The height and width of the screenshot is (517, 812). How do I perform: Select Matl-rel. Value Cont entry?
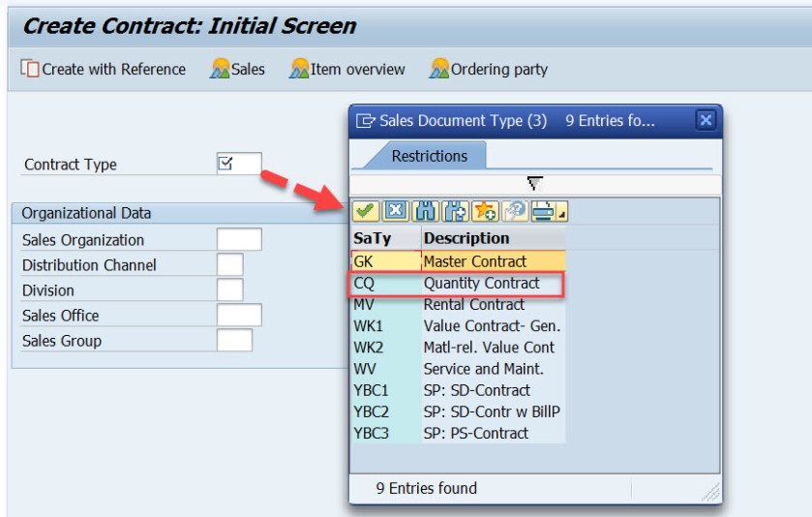(494, 347)
